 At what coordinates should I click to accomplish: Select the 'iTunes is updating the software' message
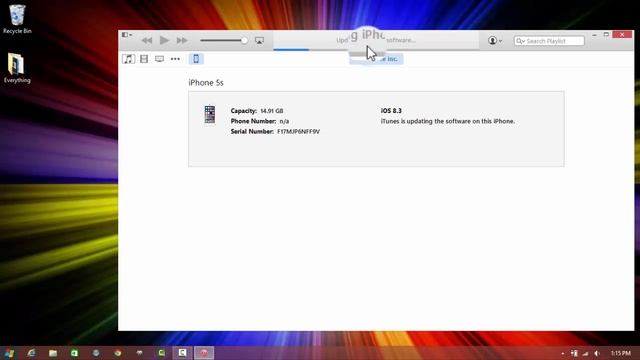448,121
